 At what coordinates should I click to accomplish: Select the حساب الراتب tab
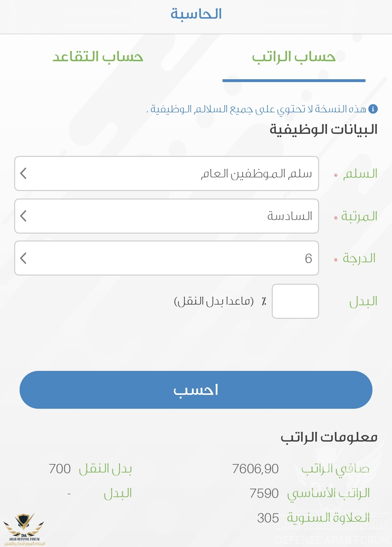(294, 57)
